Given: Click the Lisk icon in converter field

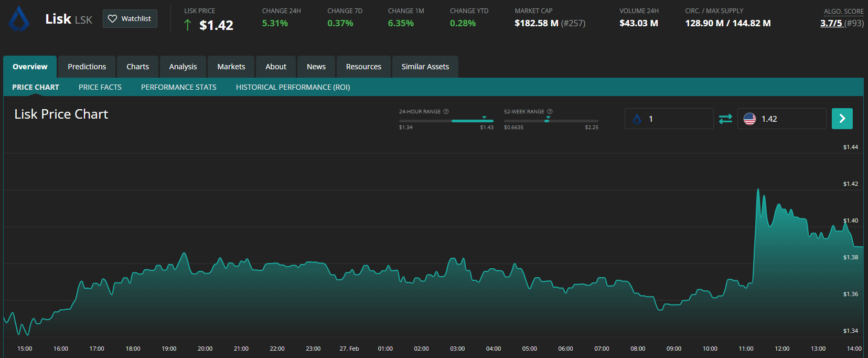Looking at the screenshot, I should 637,119.
